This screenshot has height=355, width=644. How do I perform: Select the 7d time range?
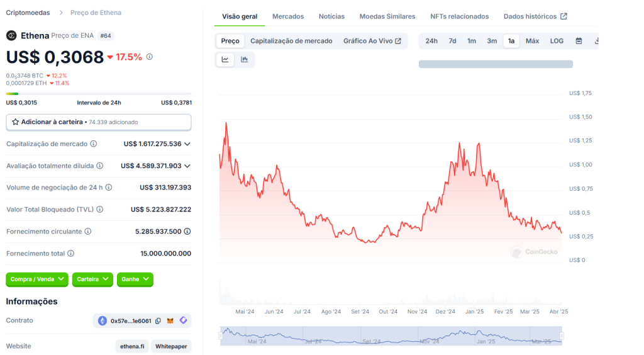452,41
